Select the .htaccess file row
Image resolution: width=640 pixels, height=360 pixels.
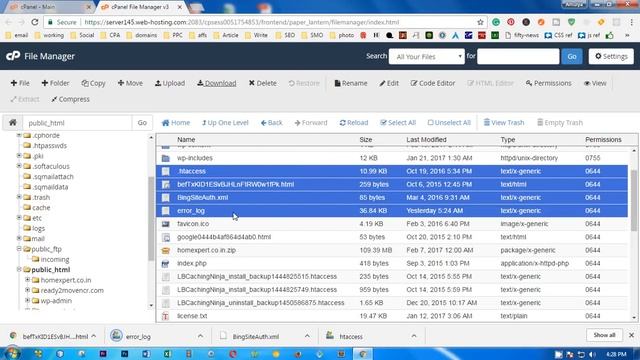point(392,171)
